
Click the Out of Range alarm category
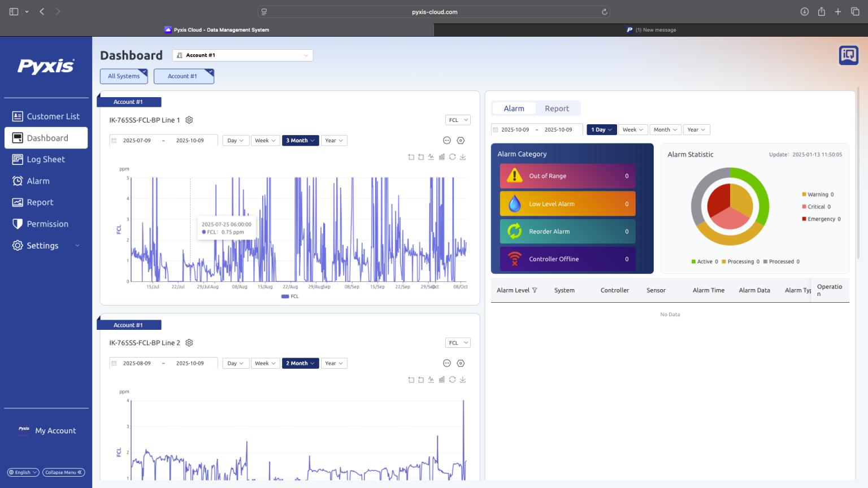point(567,176)
